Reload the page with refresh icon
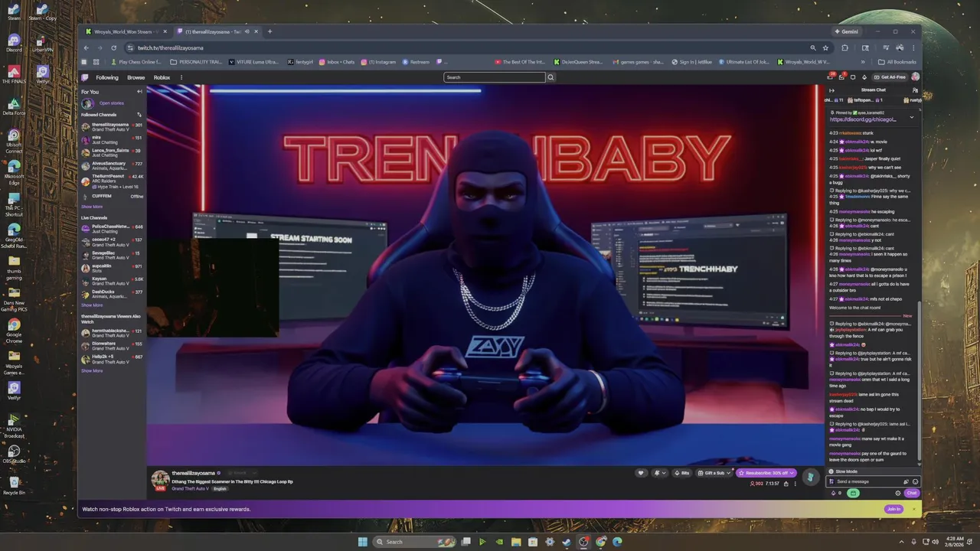The image size is (980, 551). [x=113, y=47]
